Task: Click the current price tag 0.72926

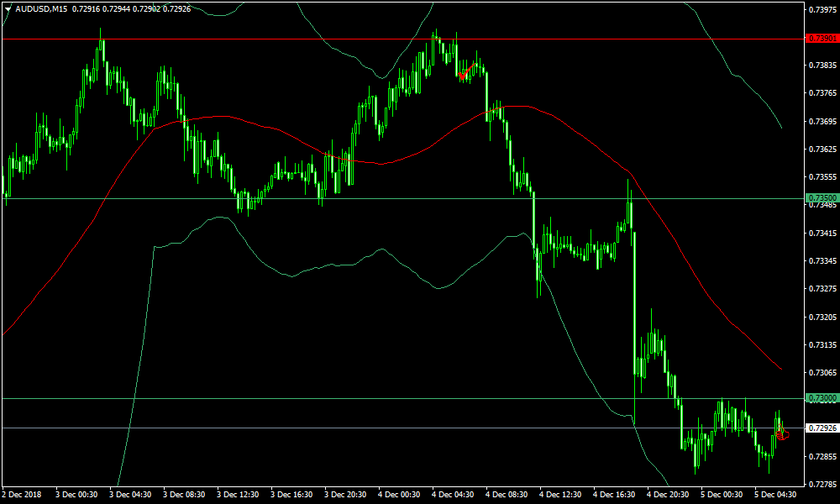Action: (x=822, y=428)
